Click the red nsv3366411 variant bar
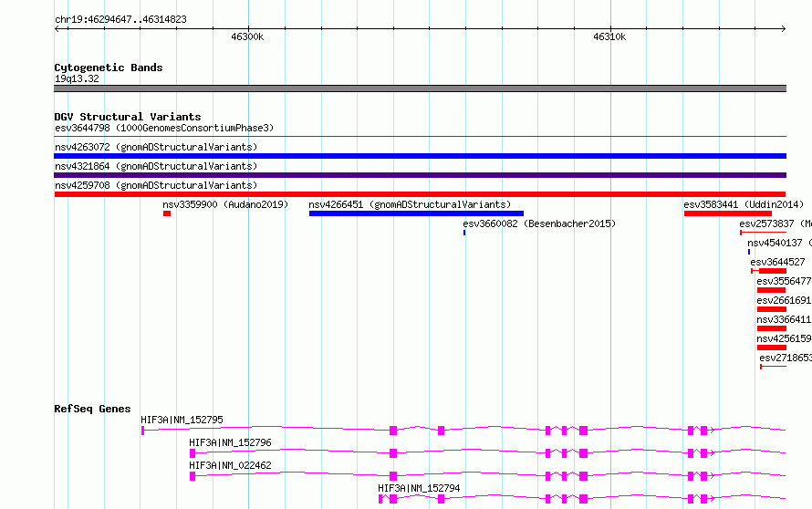The width and height of the screenshot is (812, 509). click(x=772, y=328)
